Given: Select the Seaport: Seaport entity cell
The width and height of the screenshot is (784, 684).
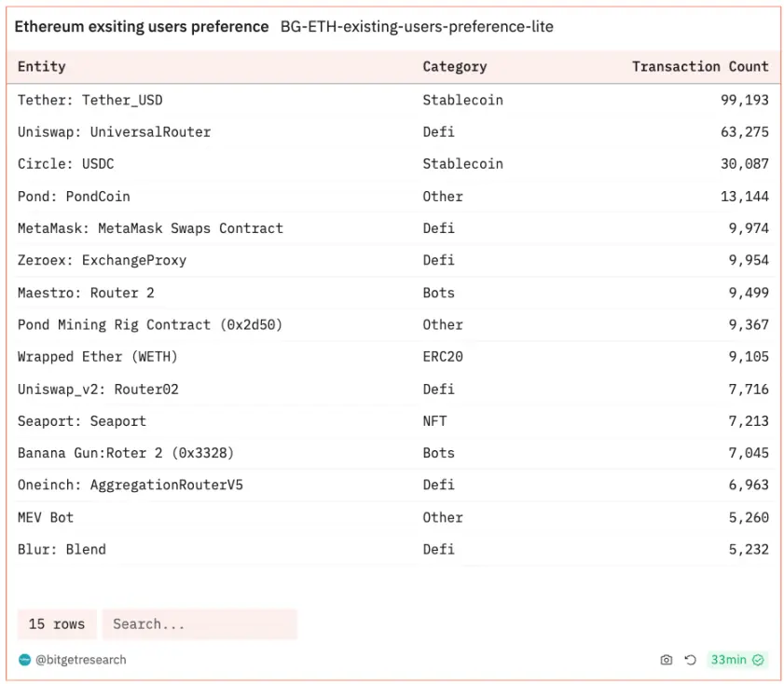Looking at the screenshot, I should (x=82, y=420).
